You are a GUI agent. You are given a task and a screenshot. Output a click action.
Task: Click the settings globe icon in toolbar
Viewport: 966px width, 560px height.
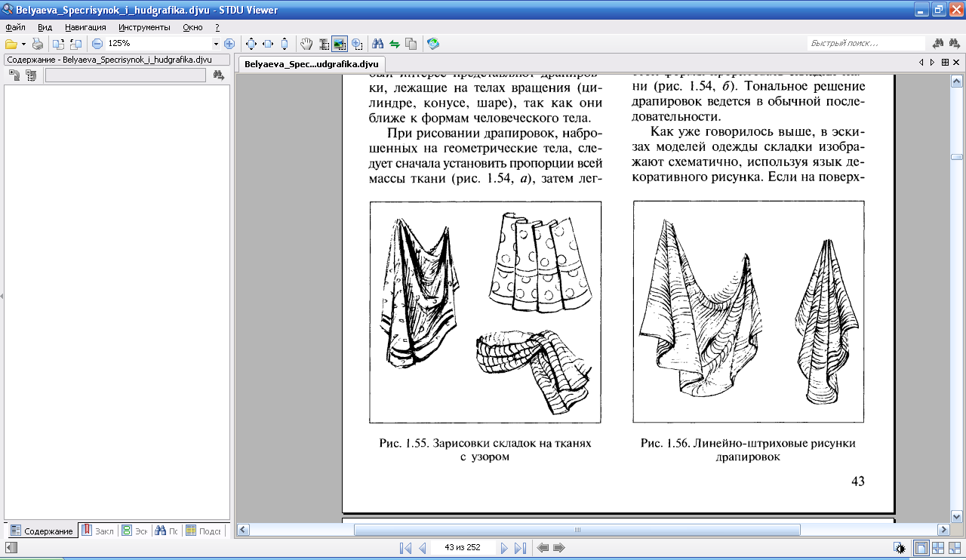[433, 44]
